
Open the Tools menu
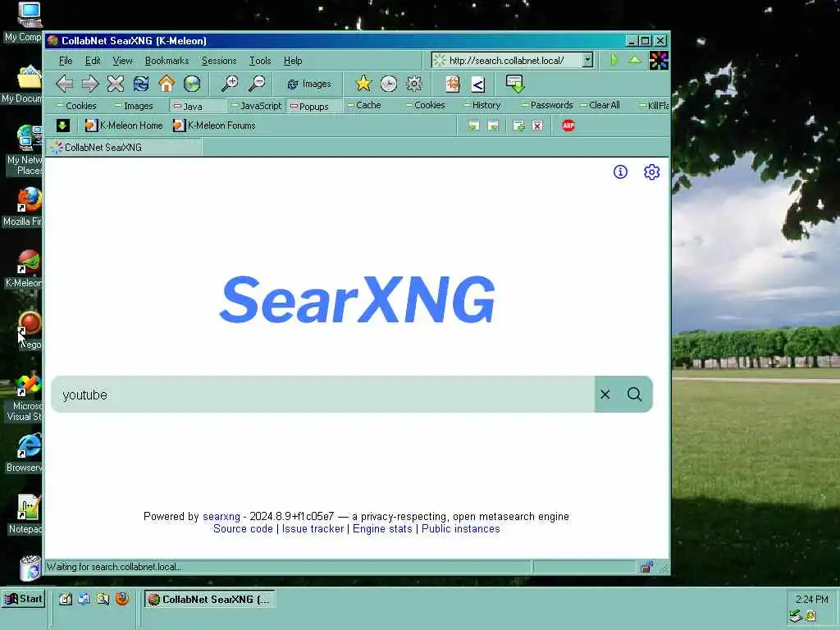coord(260,61)
